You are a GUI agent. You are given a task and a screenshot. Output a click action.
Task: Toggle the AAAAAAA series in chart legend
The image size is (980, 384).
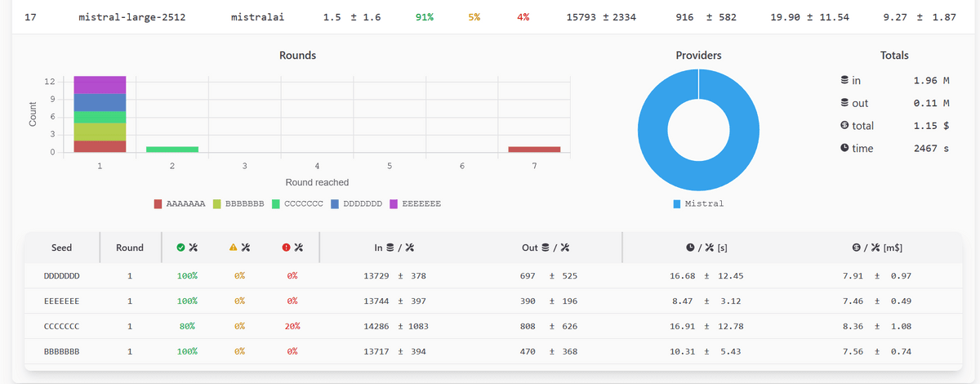click(x=179, y=203)
